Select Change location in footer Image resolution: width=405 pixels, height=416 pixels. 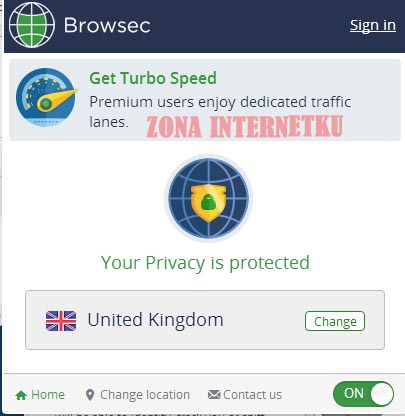(x=138, y=395)
